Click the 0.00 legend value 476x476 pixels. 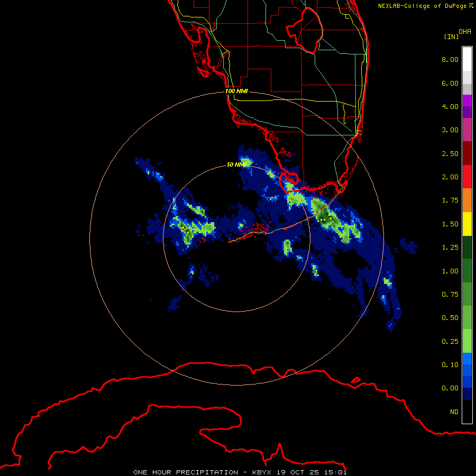point(450,388)
